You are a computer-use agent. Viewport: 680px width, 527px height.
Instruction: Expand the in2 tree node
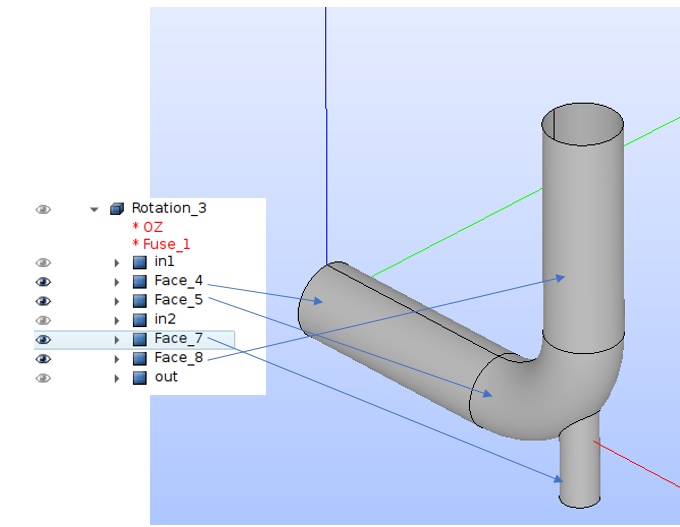pyautogui.click(x=117, y=321)
